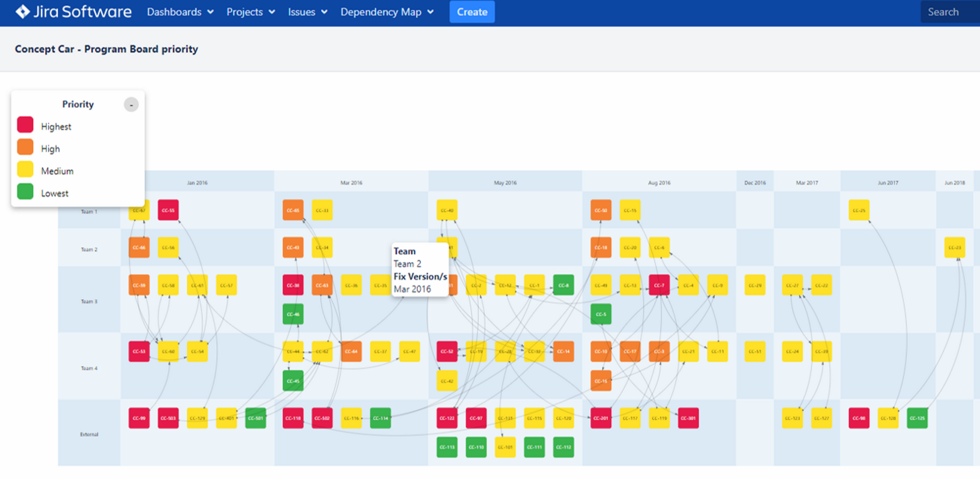Click the CC-98 red card

coord(859,418)
